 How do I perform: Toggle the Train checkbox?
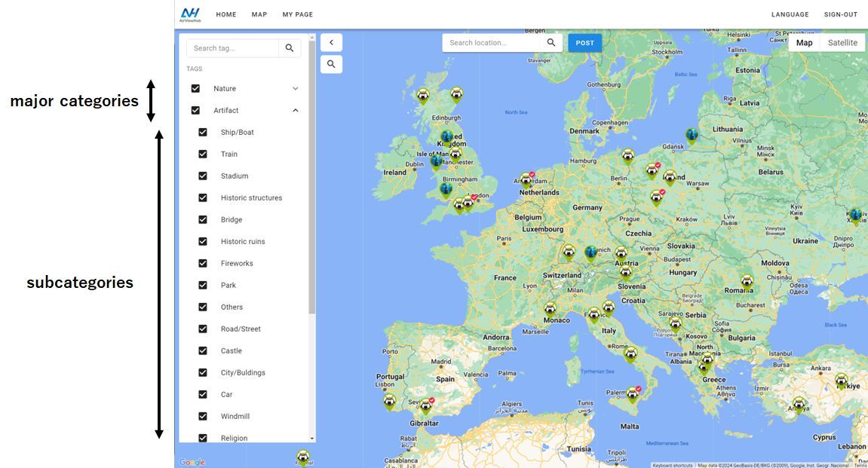pos(203,154)
